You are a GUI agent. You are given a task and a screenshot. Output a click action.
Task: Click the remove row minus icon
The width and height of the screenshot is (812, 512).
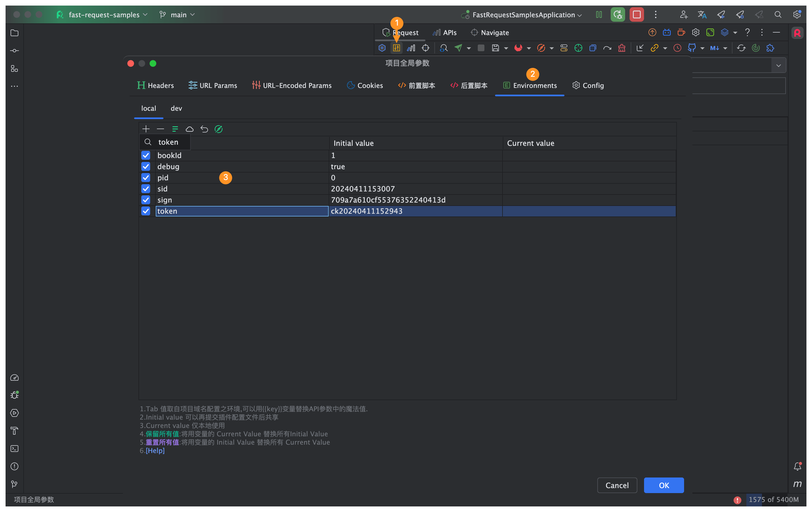(160, 129)
